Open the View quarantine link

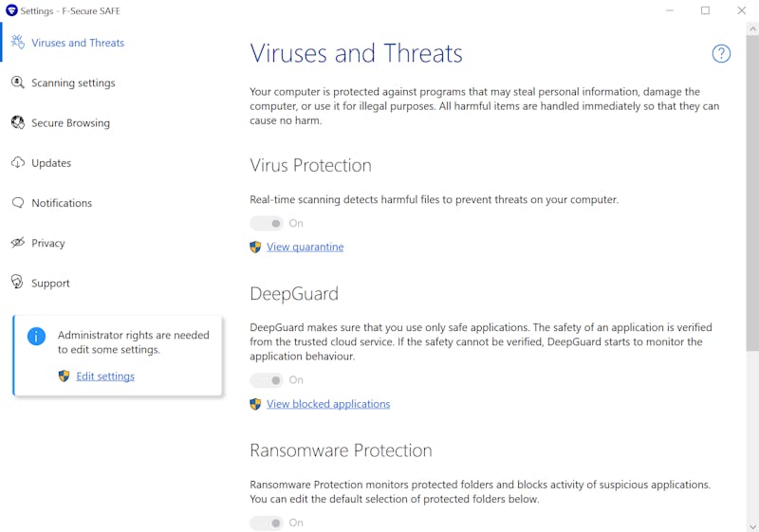click(305, 247)
